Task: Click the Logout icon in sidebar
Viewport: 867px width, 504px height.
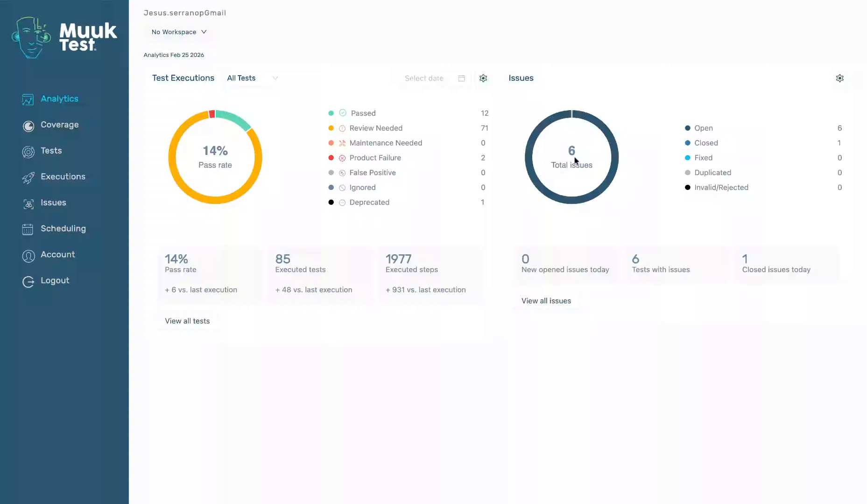Action: pos(28,281)
